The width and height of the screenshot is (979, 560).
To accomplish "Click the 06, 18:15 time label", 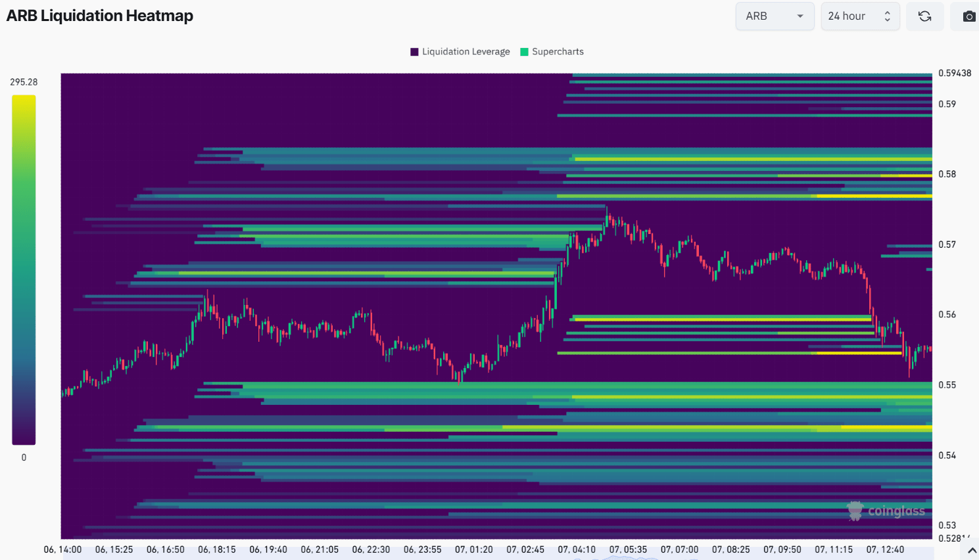I will pyautogui.click(x=217, y=549).
